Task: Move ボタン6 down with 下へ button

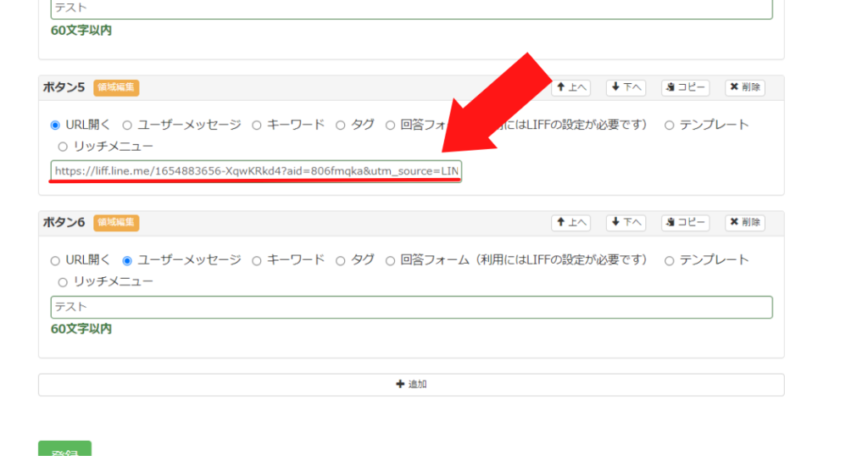Action: coord(626,222)
